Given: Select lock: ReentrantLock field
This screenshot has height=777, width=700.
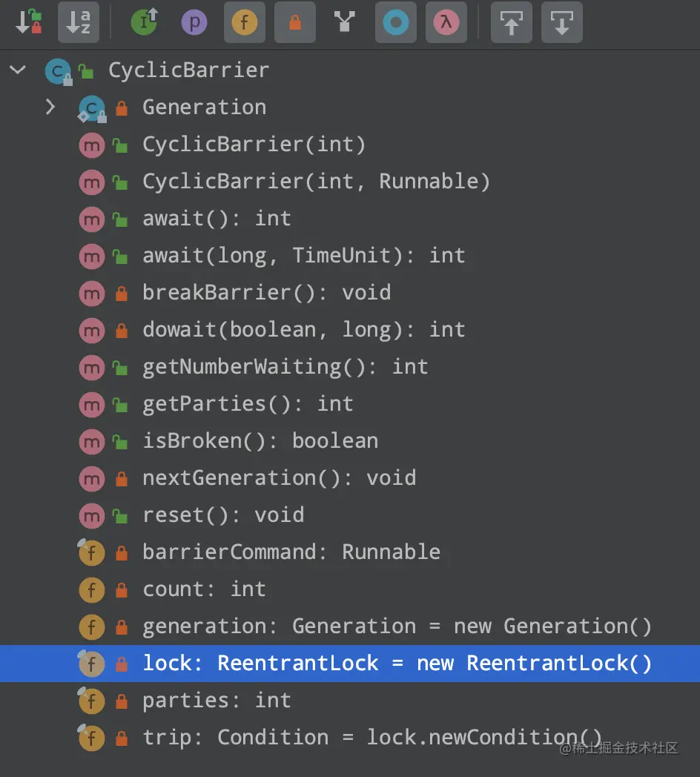Looking at the screenshot, I should [x=350, y=664].
